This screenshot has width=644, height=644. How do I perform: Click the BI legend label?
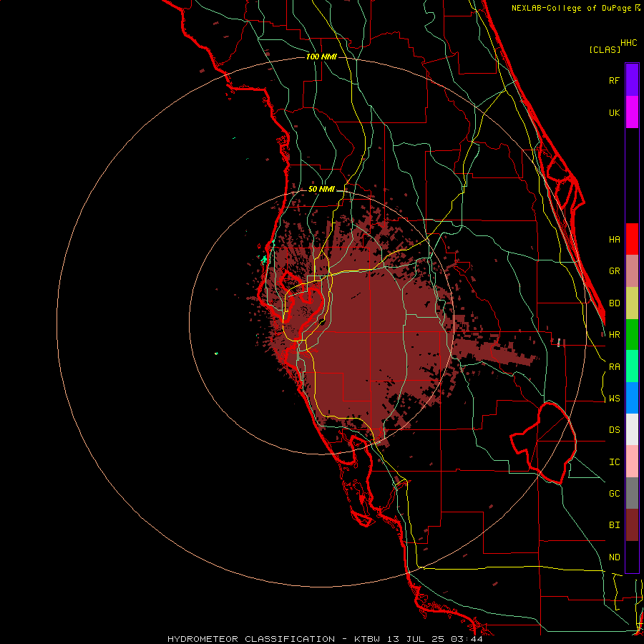pos(614,525)
